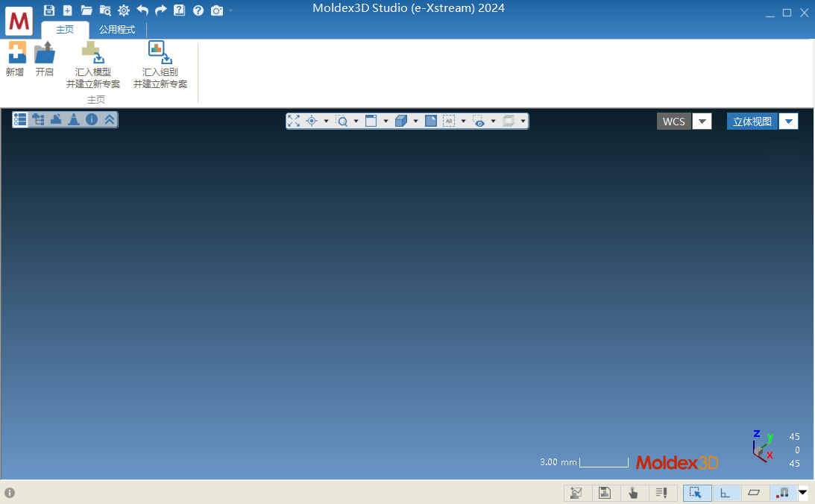This screenshot has height=504, width=815.
Task: Click the mold base panel icon
Action: [56, 119]
